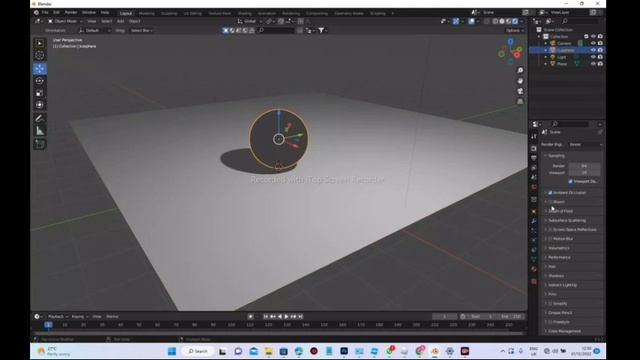The image size is (640, 360).
Task: Open the Options dropdown in the viewport
Action: tap(514, 31)
